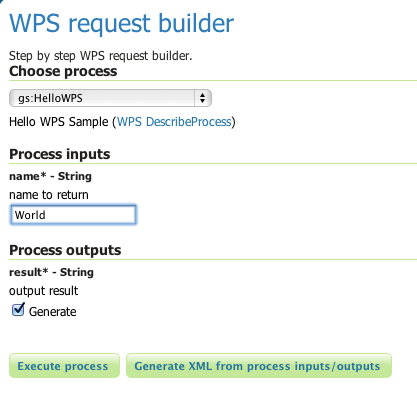The height and width of the screenshot is (401, 417).
Task: Click the Process outputs section heading
Action: click(x=65, y=250)
